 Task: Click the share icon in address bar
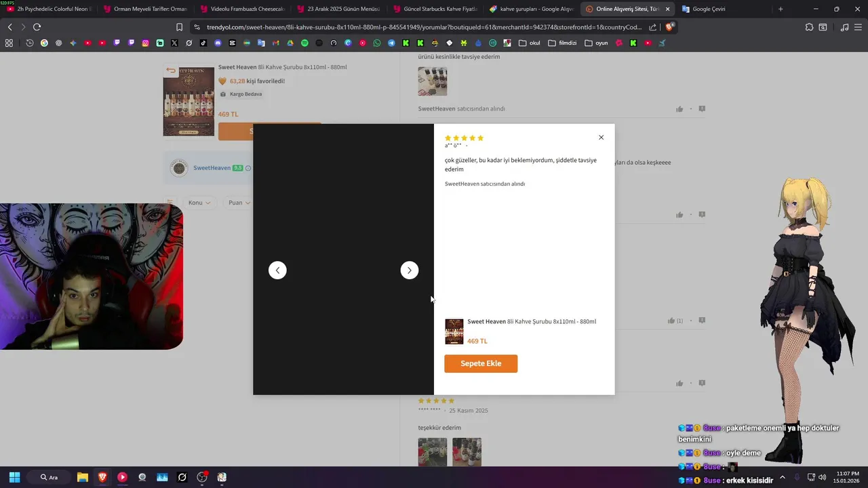pyautogui.click(x=652, y=27)
